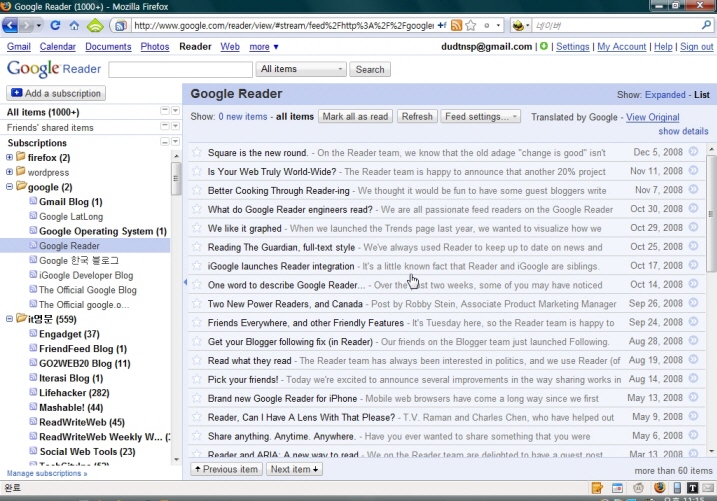Open the View Original link
717x501 pixels.
point(653,117)
